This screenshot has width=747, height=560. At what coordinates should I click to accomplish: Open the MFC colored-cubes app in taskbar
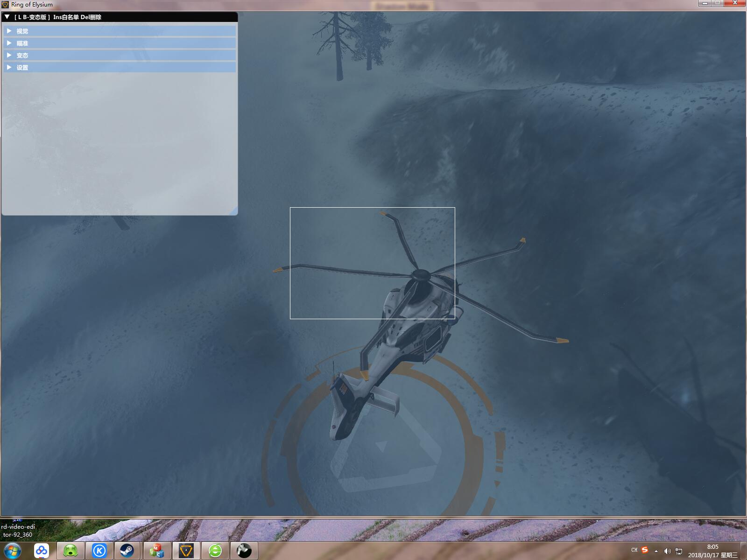tap(157, 551)
